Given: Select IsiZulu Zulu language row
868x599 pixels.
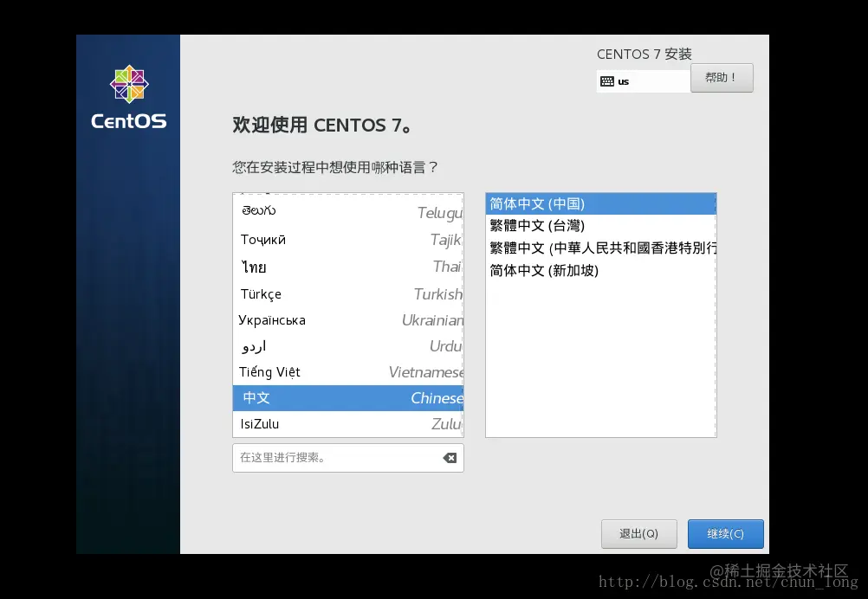Looking at the screenshot, I should pos(347,424).
